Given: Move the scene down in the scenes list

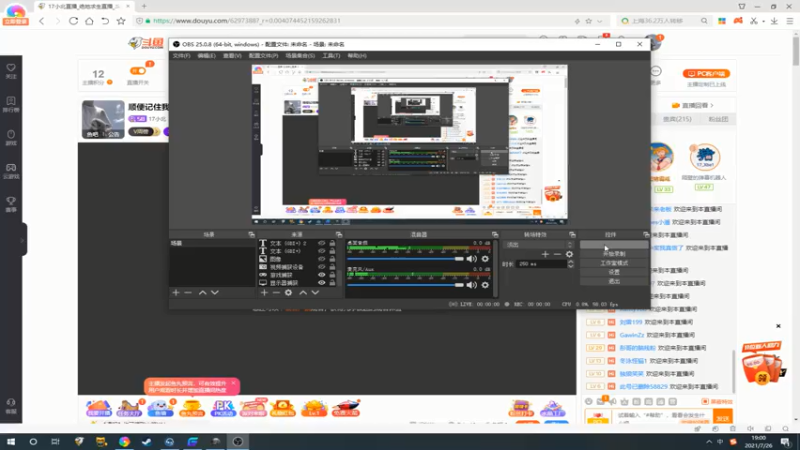Looking at the screenshot, I should coord(215,293).
